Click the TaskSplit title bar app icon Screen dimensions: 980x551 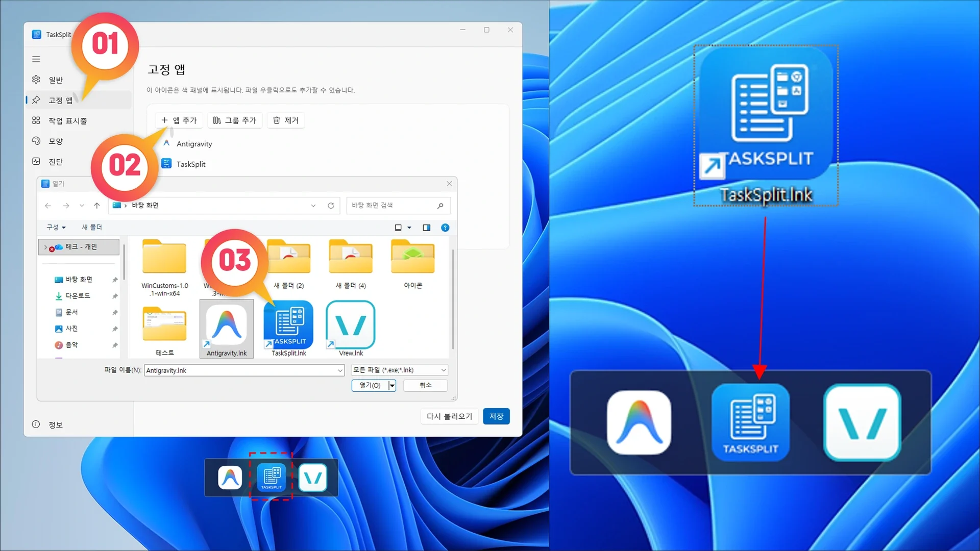click(x=36, y=35)
